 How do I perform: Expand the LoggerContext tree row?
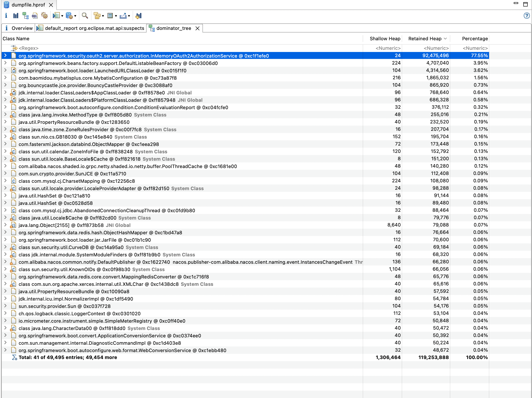pos(5,314)
